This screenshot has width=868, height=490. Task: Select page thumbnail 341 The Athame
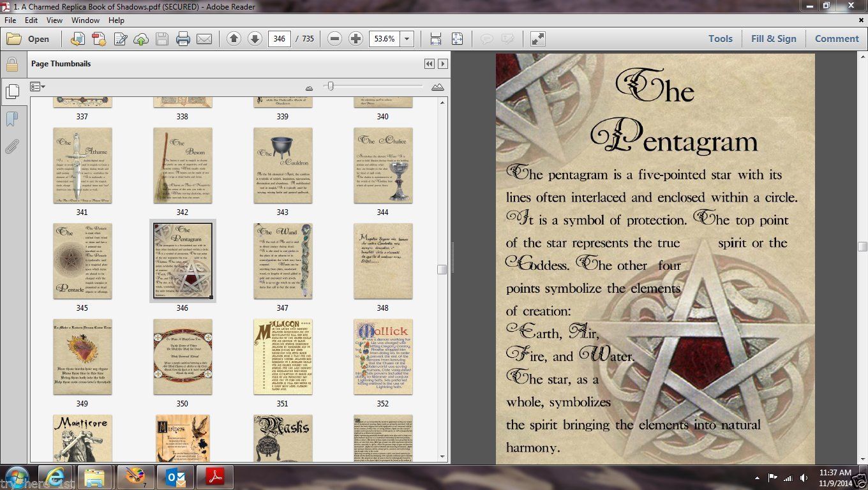(x=82, y=165)
